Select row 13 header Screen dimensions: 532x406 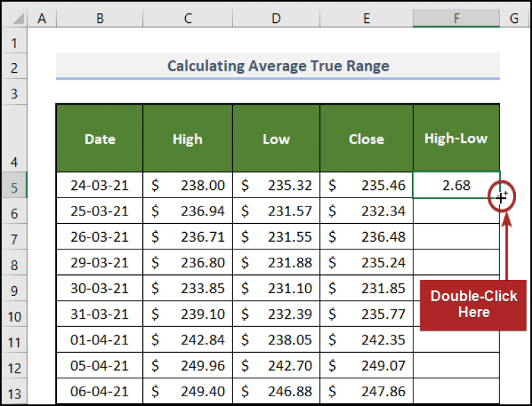pyautogui.click(x=15, y=391)
